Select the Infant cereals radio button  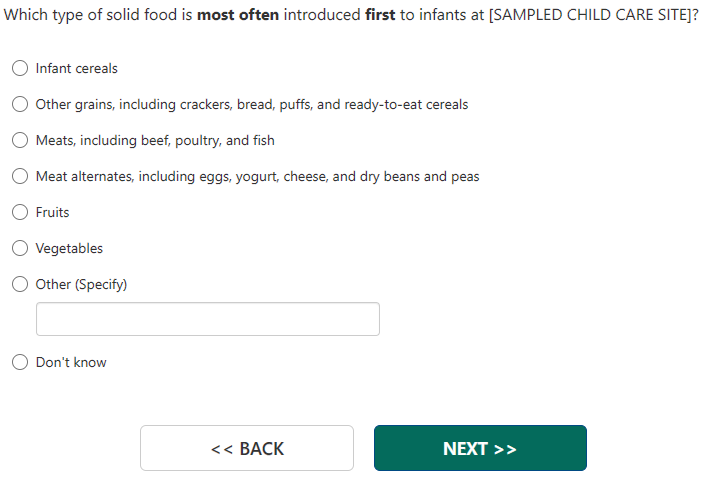[x=20, y=69]
